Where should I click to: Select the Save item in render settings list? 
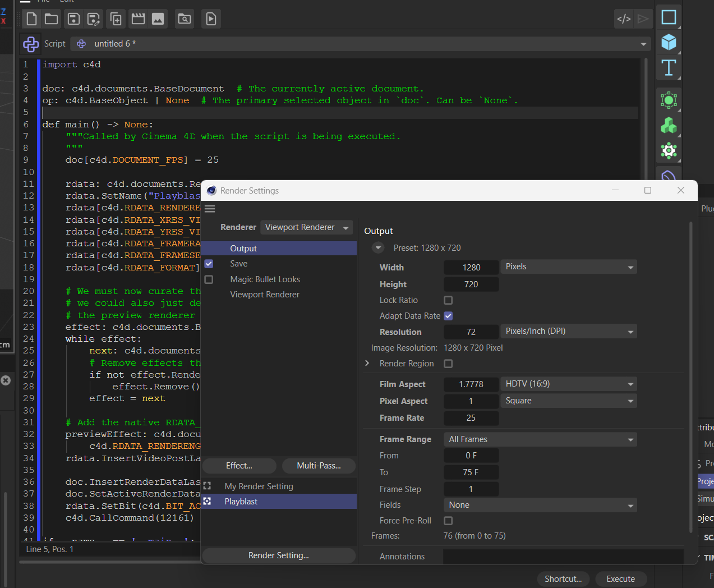(x=239, y=264)
